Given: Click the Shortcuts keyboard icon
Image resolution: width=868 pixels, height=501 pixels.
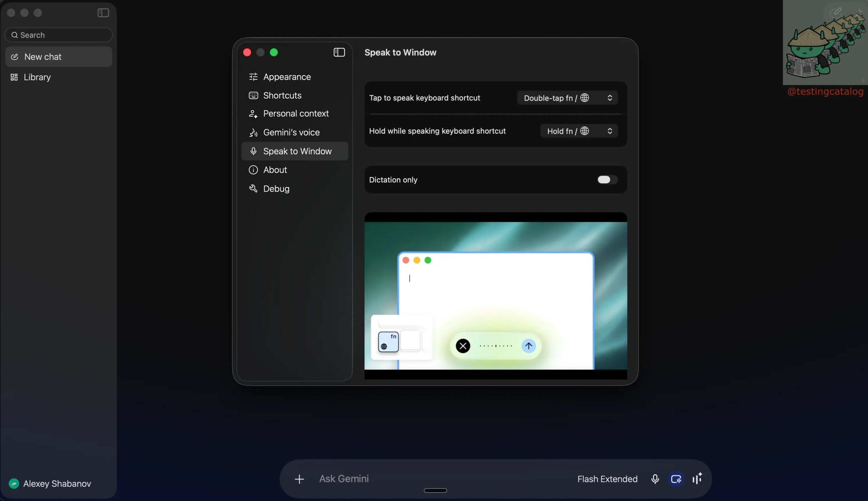Looking at the screenshot, I should (253, 95).
